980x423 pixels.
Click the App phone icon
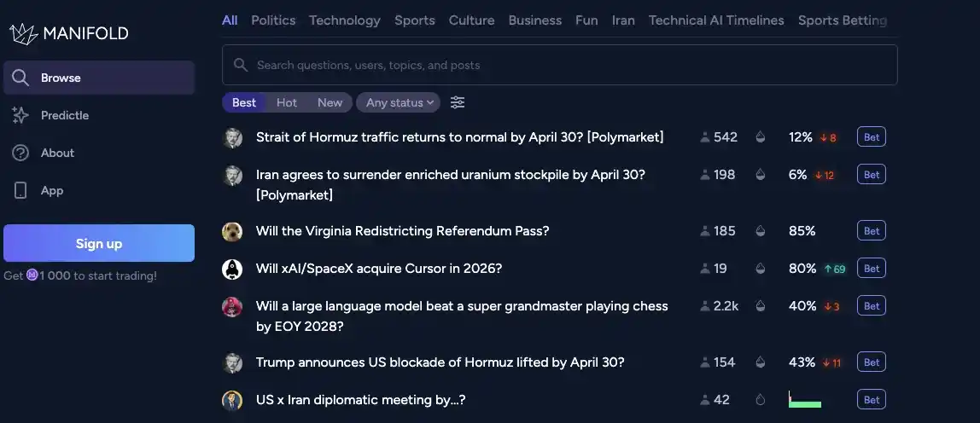(x=20, y=190)
